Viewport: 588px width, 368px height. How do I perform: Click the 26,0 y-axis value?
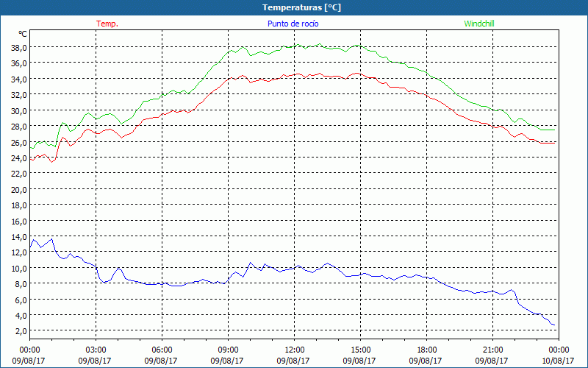(19, 142)
